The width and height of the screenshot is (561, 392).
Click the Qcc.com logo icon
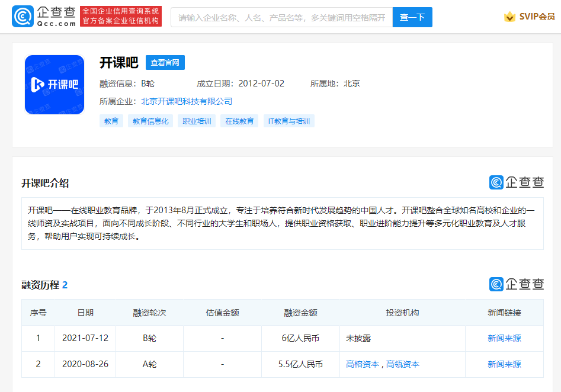[23, 17]
